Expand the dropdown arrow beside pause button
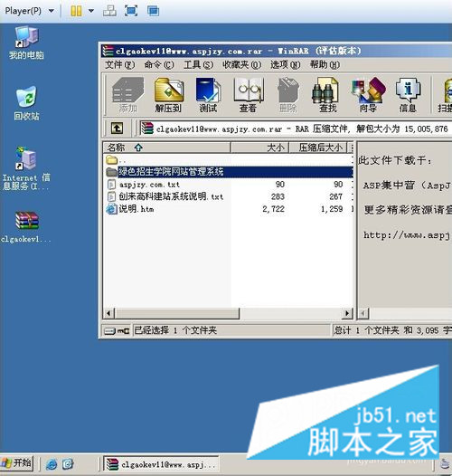The image size is (452, 476). click(91, 11)
